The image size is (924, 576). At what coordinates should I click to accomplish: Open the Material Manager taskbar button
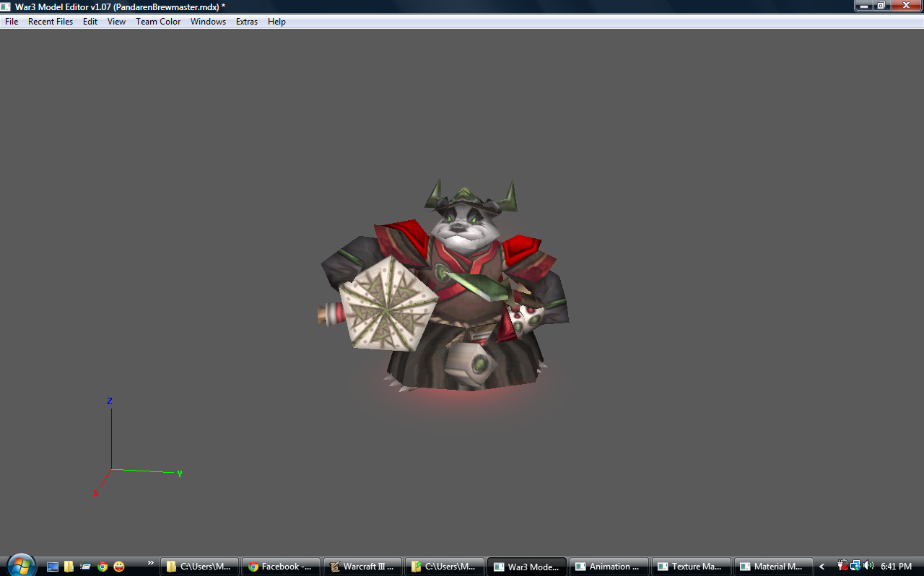click(x=773, y=567)
